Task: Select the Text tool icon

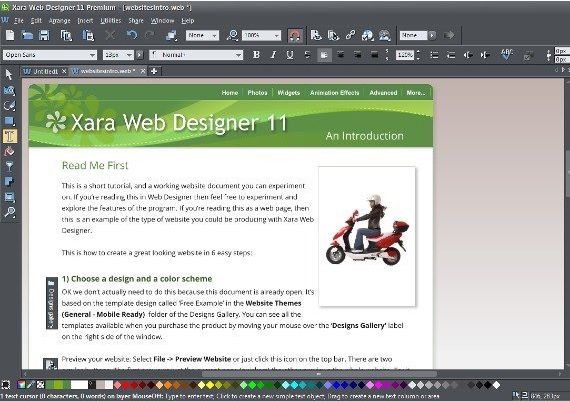Action: pos(9,136)
